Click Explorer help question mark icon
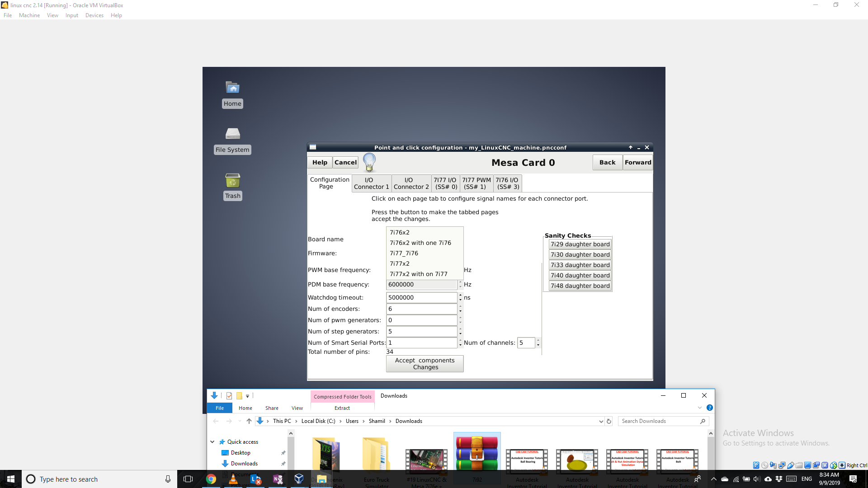 point(710,408)
